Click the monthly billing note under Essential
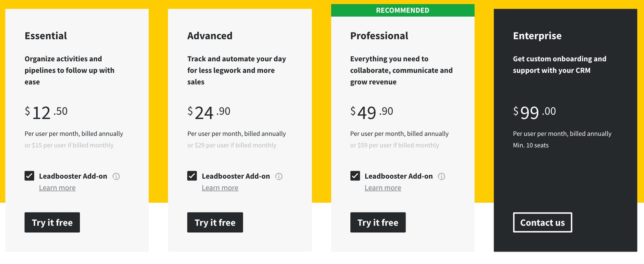The image size is (644, 264). pos(69,145)
